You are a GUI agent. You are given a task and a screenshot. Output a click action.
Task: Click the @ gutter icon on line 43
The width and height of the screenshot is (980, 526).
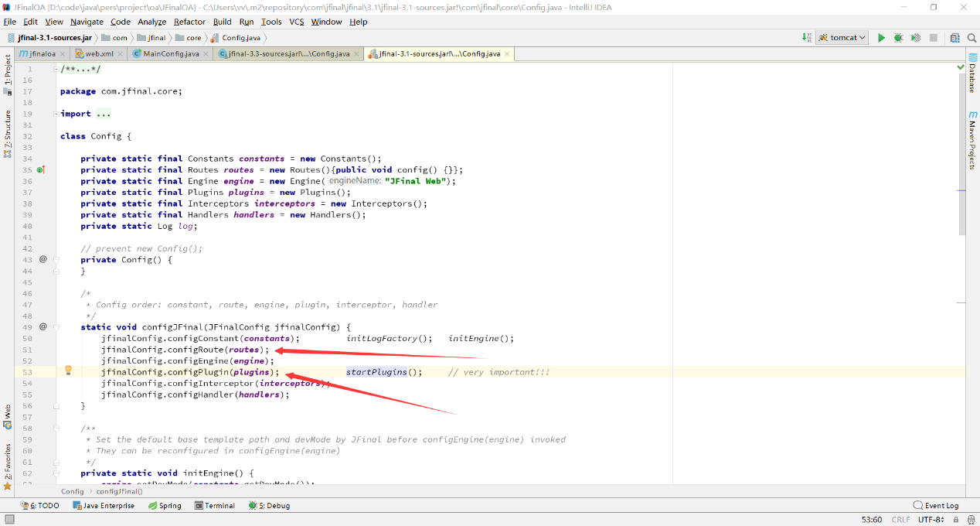click(43, 259)
